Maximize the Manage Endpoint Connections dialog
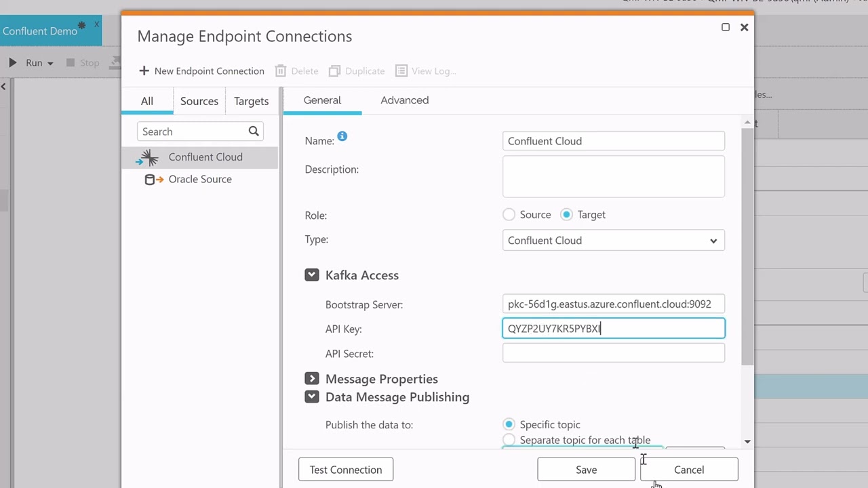Image resolution: width=868 pixels, height=488 pixels. click(726, 27)
